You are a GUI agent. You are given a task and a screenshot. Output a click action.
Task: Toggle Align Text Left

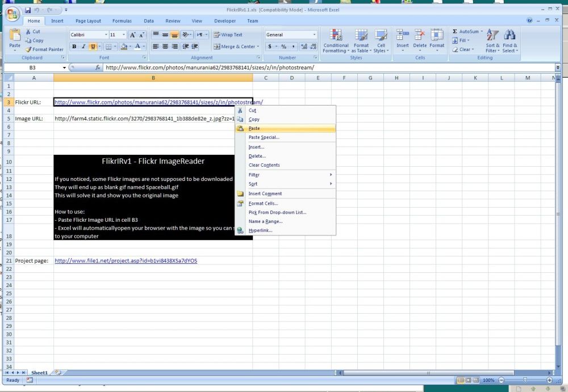pyautogui.click(x=156, y=47)
